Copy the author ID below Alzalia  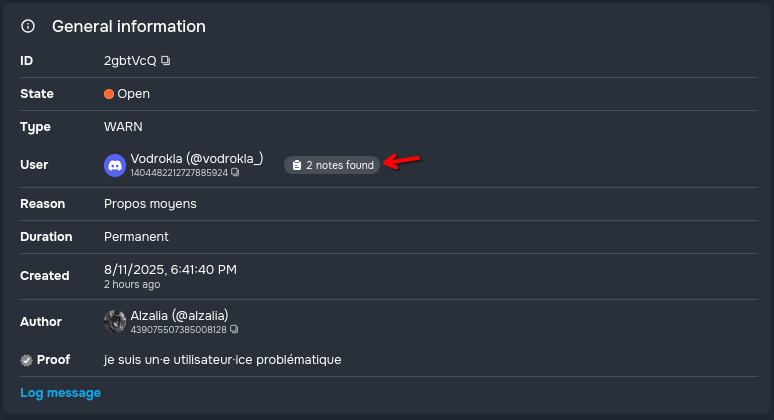click(234, 329)
